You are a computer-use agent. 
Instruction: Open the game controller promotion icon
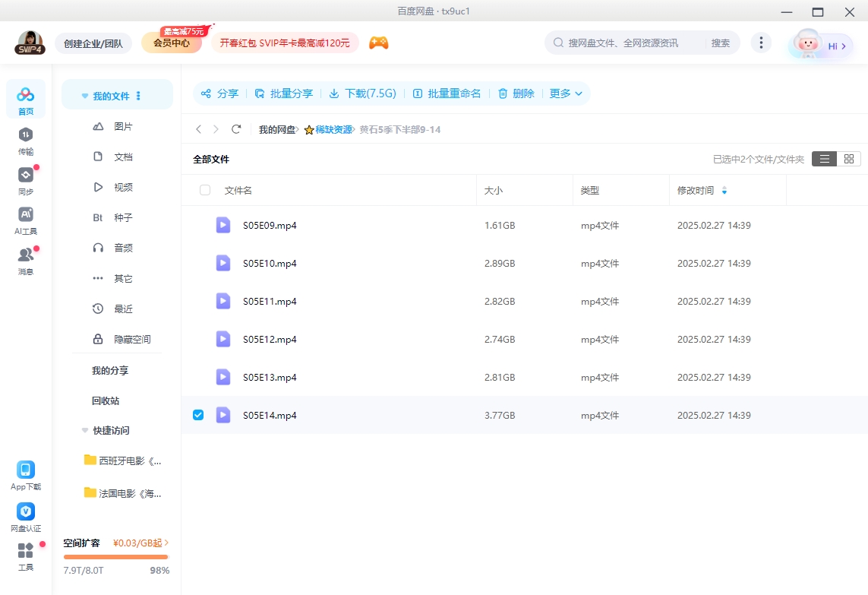(x=378, y=43)
